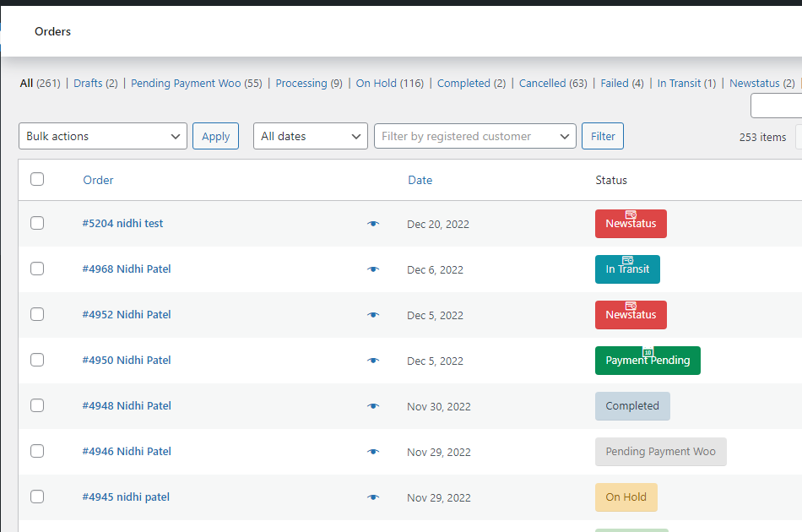
Task: Expand the All dates dropdown
Action: tap(310, 136)
